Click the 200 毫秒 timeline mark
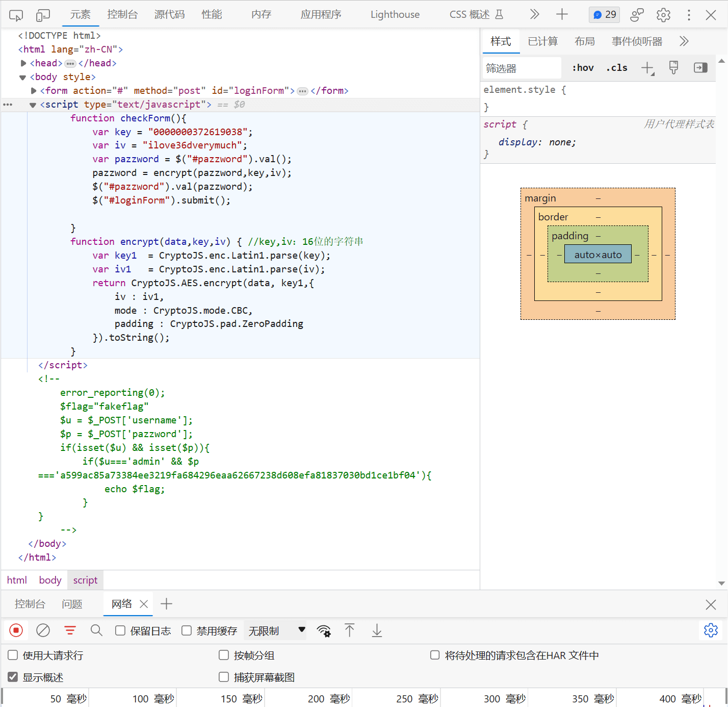 pos(329,698)
